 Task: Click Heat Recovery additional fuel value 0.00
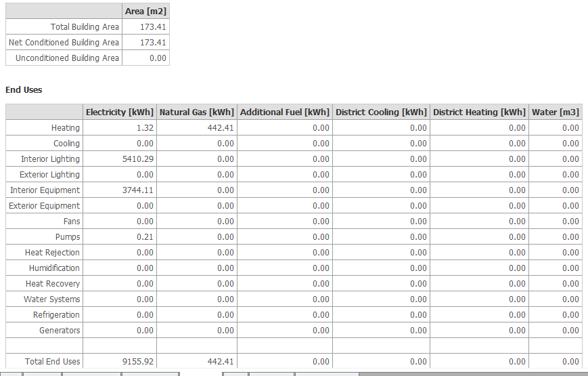coord(321,284)
